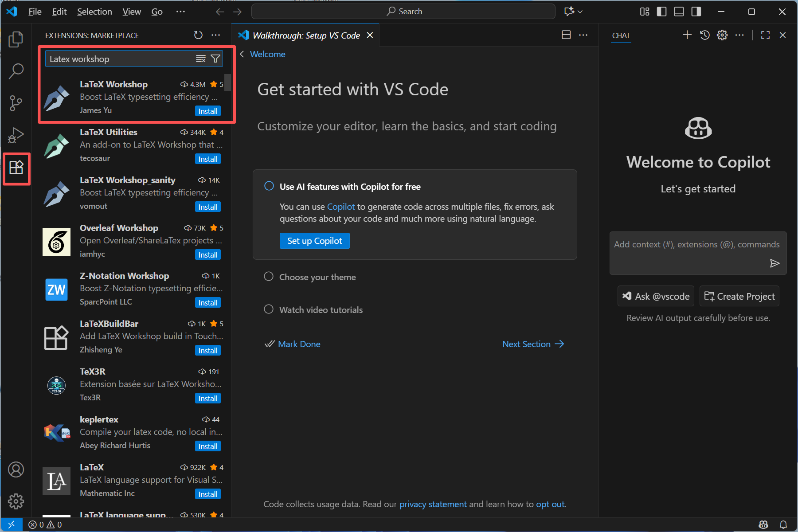Open Copilot dropdown chevron in title bar

(580, 12)
